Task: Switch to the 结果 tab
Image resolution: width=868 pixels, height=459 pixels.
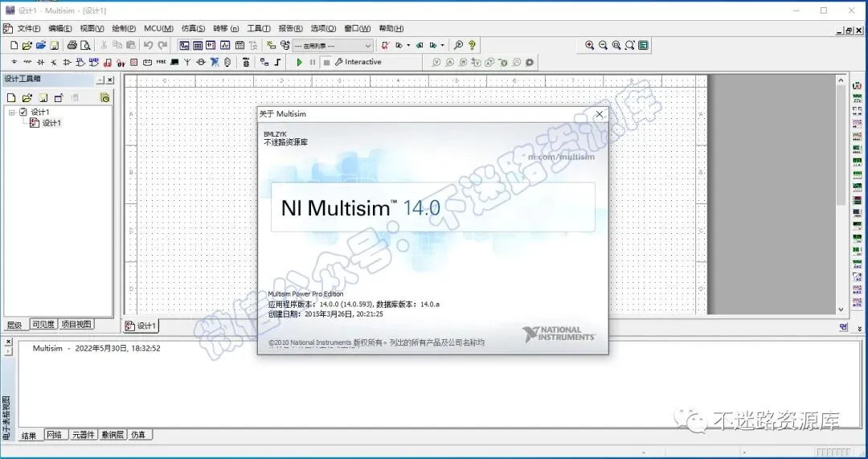Action: 29,435
